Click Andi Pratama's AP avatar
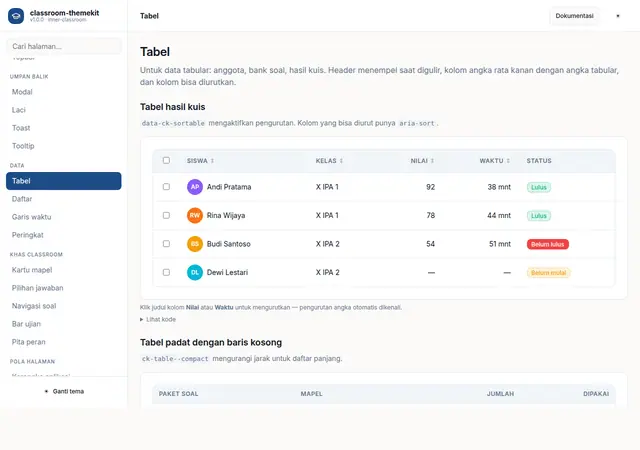Screen dimensions: 640x450 [x=195, y=187]
